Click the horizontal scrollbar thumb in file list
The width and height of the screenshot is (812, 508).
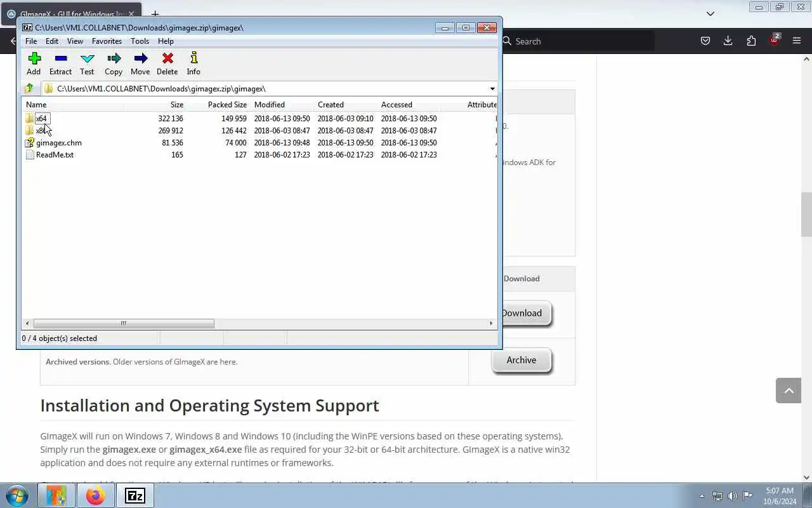click(x=124, y=323)
